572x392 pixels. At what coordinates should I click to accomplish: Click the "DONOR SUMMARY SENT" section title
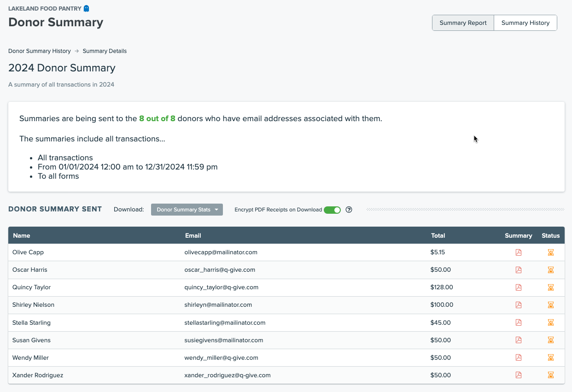[55, 209]
